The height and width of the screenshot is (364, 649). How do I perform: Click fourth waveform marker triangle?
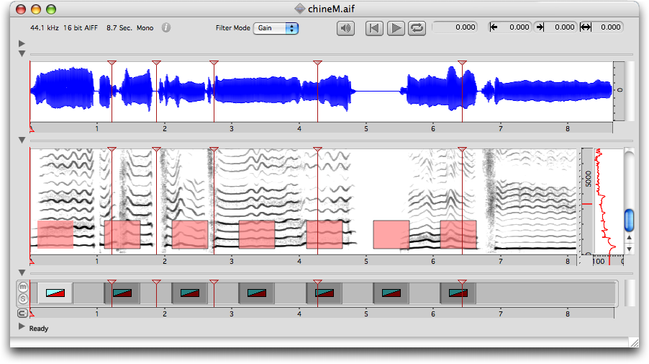tap(317, 63)
